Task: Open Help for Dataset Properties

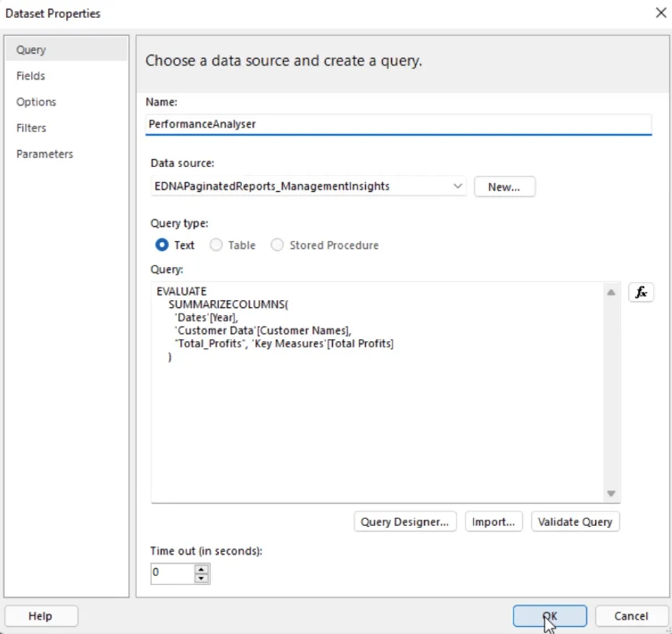Action: tap(41, 616)
